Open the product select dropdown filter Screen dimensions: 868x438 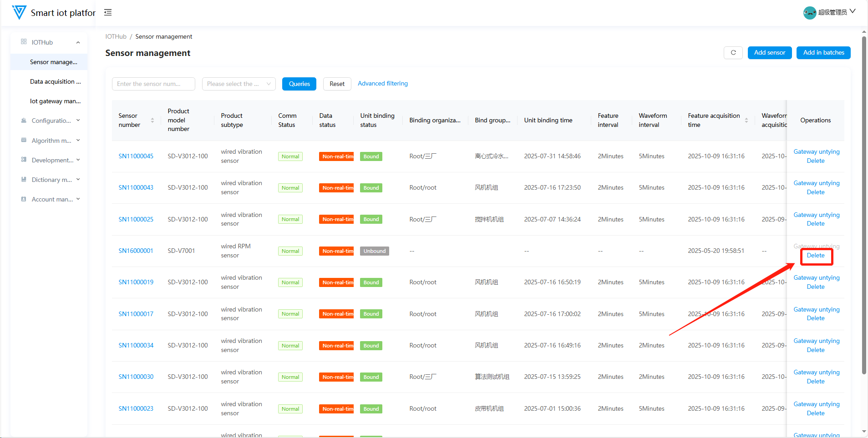[x=239, y=84]
